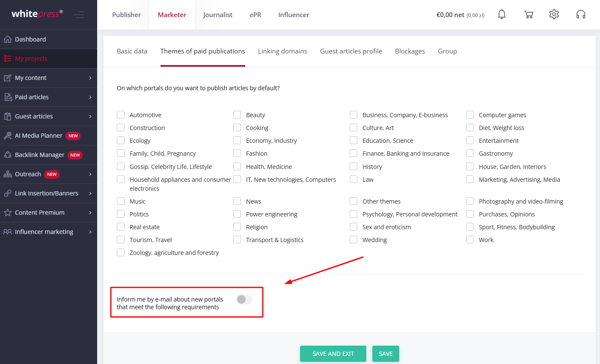The width and height of the screenshot is (600, 364).
Task: Enable the Health, Medicine checkbox
Action: click(x=237, y=166)
